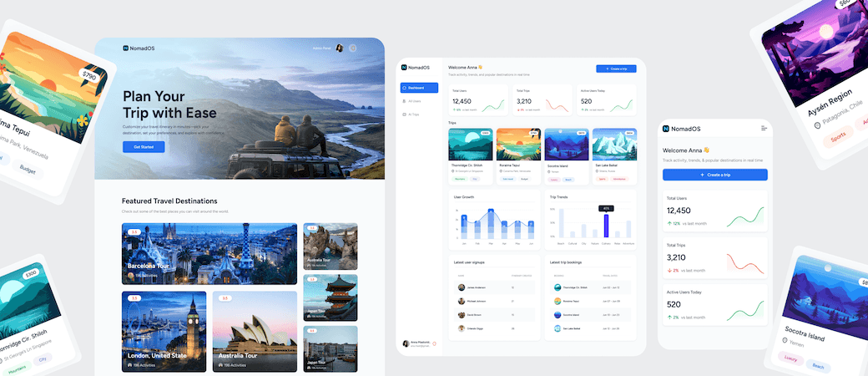868x376 pixels.
Task: Click the NomadOS logo on the landing page header
Action: 139,48
